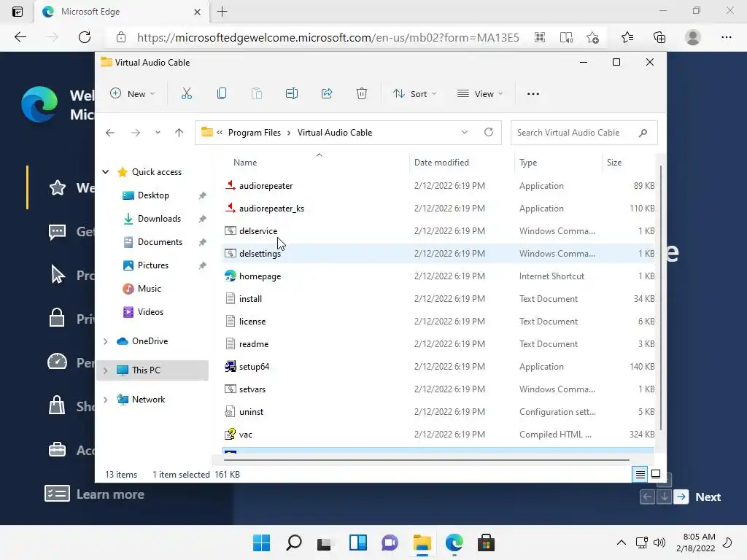Open Desktop in Quick access
Image resolution: width=747 pixels, height=560 pixels.
pos(153,195)
